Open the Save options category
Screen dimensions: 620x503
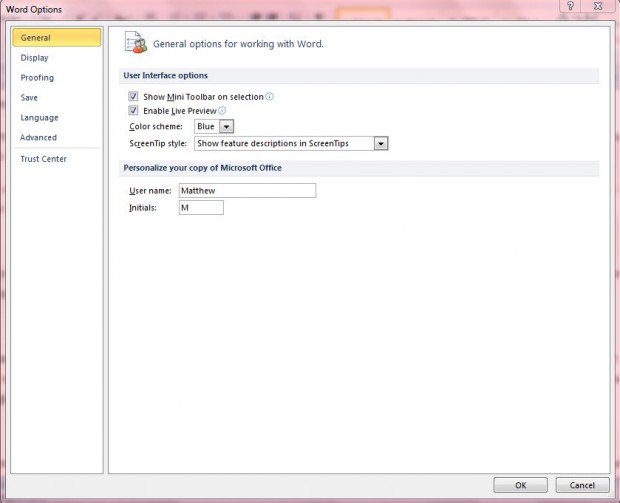(x=29, y=98)
